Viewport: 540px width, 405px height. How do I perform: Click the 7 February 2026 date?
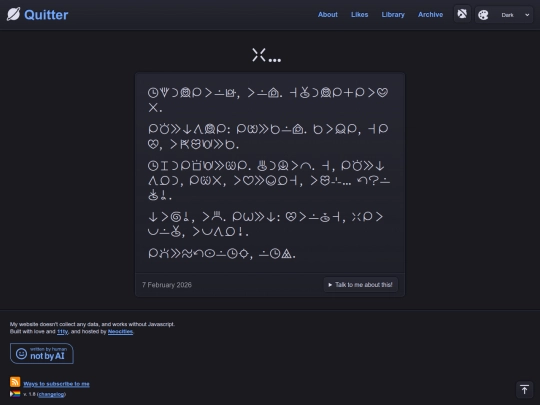[167, 285]
